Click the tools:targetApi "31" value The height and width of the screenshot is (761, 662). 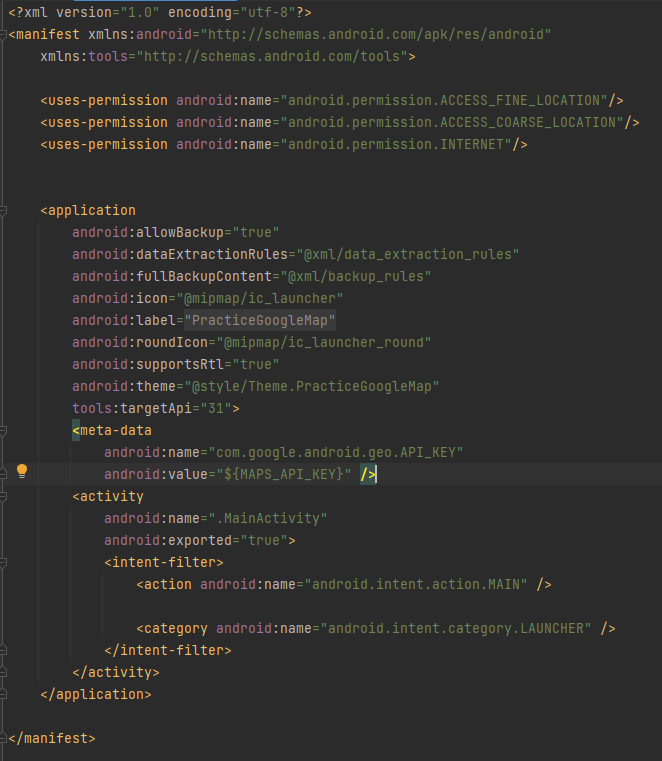pyautogui.click(x=216, y=409)
